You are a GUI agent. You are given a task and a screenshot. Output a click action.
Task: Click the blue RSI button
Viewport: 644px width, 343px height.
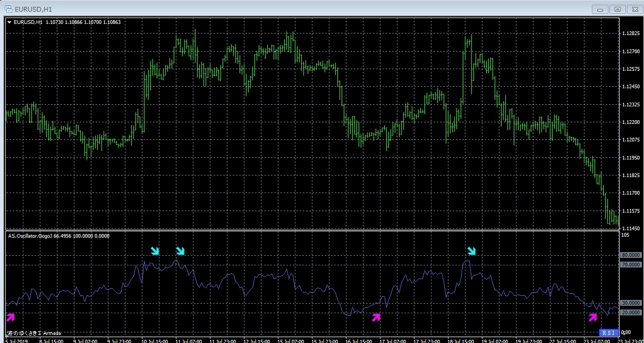(x=608, y=332)
